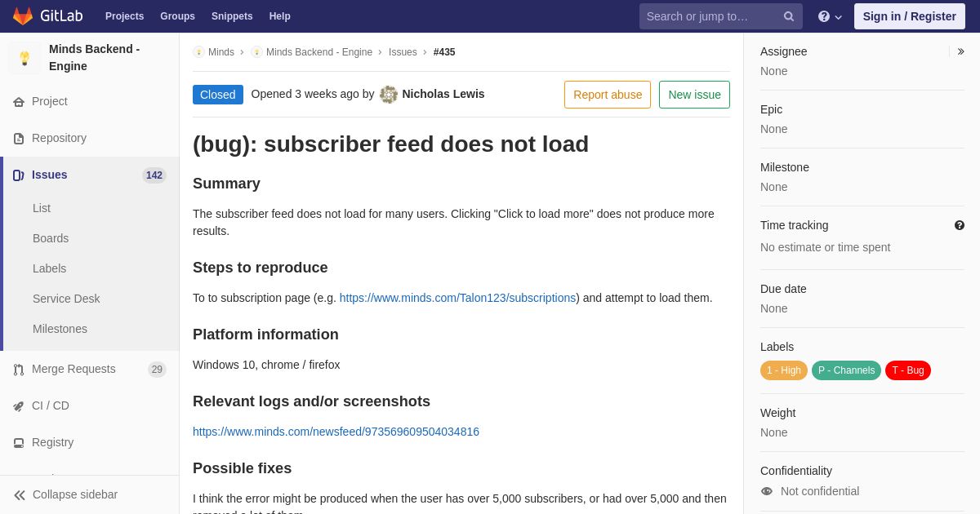Click the Issues breadcrumb link

[x=403, y=52]
